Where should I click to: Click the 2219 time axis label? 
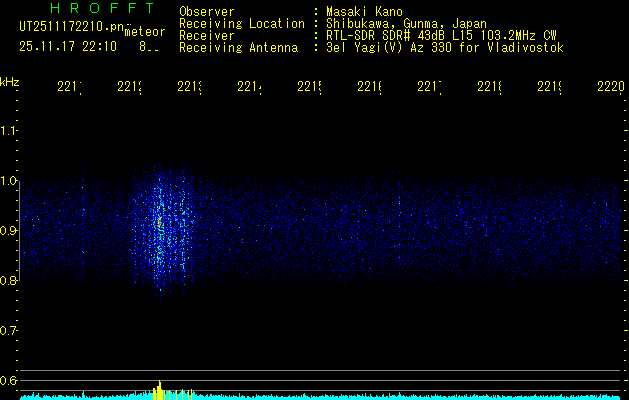coord(549,86)
